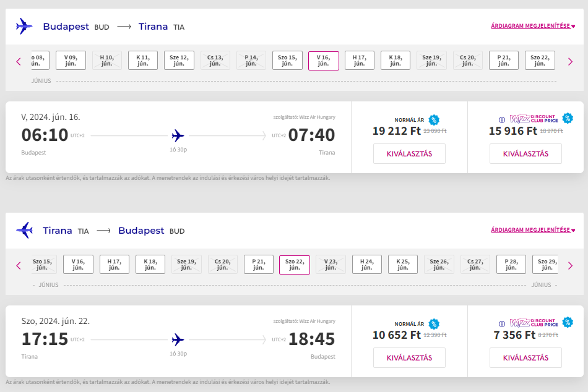
Task: Go to previous dates in return date strip
Action: (x=19, y=265)
